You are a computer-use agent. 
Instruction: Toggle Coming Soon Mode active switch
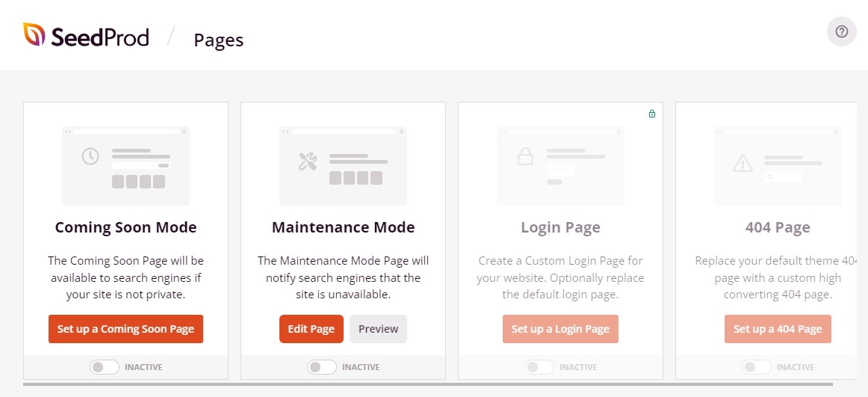[105, 367]
